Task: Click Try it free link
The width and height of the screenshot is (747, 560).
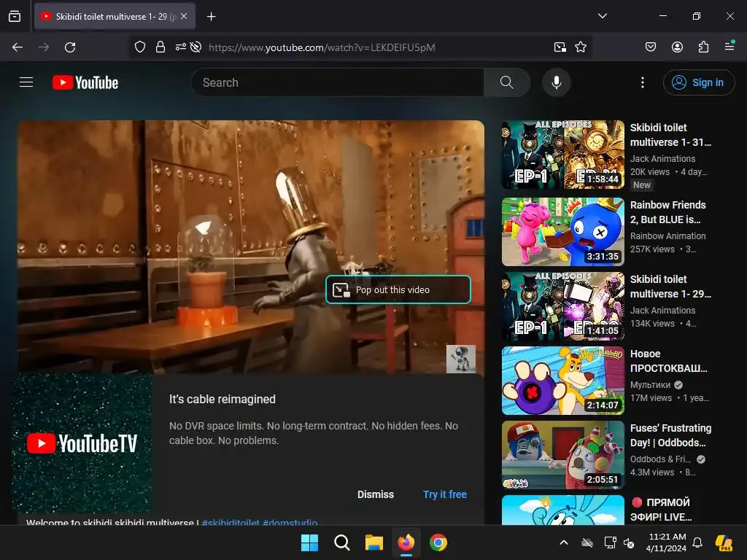Action: (444, 494)
